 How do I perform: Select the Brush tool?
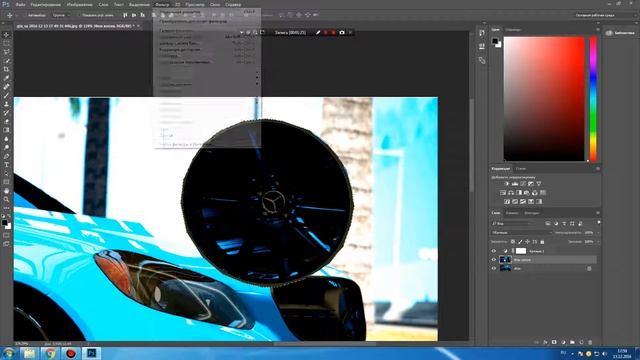pyautogui.click(x=6, y=96)
